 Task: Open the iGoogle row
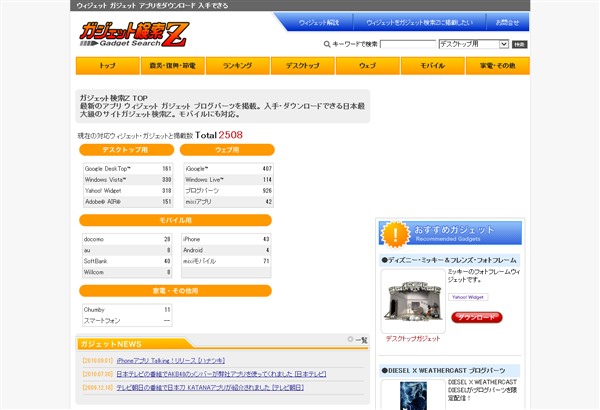point(228,168)
